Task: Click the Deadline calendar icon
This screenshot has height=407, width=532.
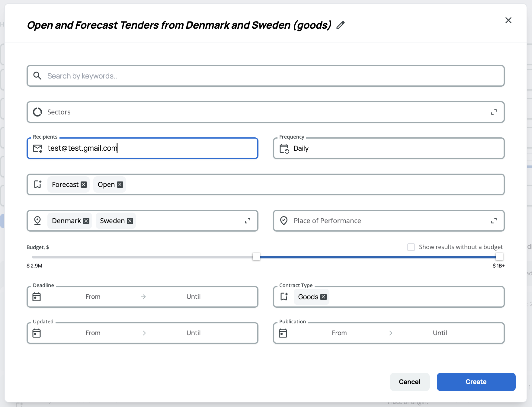Action: (x=37, y=297)
